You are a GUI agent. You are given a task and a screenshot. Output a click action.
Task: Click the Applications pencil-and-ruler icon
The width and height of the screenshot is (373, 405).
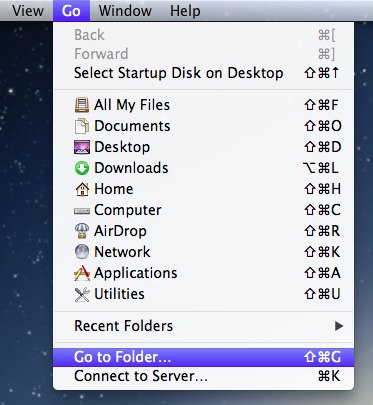[x=82, y=273]
